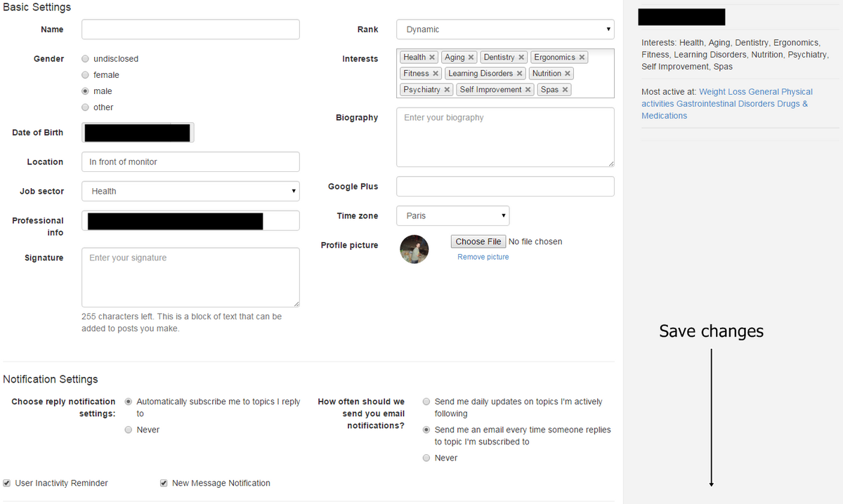The height and width of the screenshot is (504, 843).
Task: Click the Name input field
Action: (x=190, y=29)
